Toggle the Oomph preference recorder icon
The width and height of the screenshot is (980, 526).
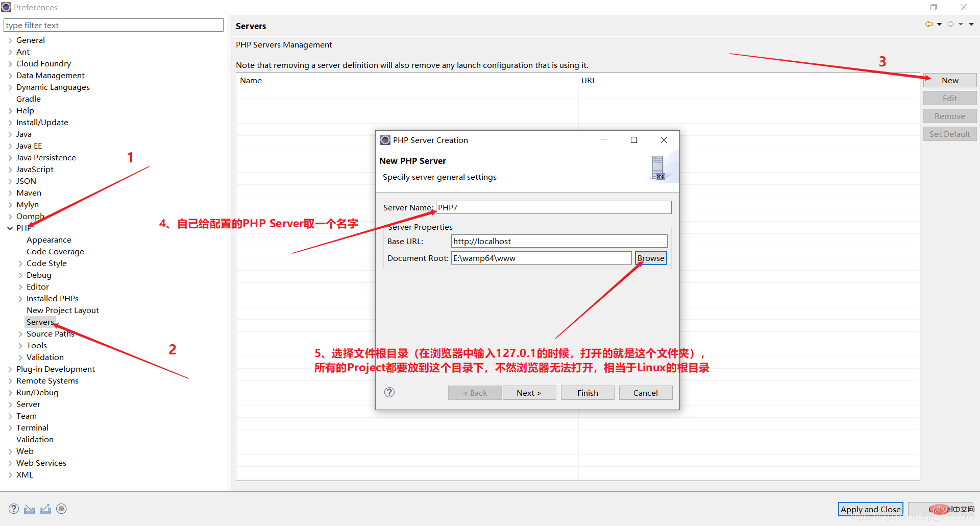61,509
